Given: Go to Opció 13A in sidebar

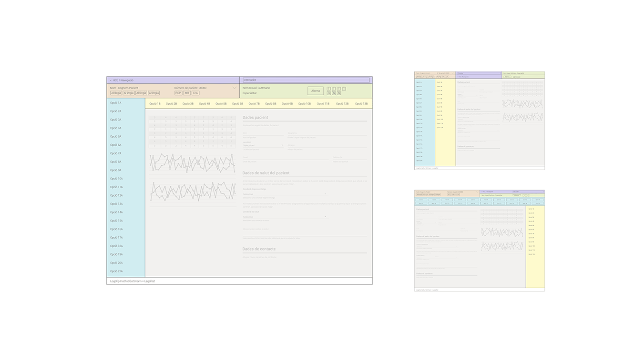Looking at the screenshot, I should (x=116, y=204).
